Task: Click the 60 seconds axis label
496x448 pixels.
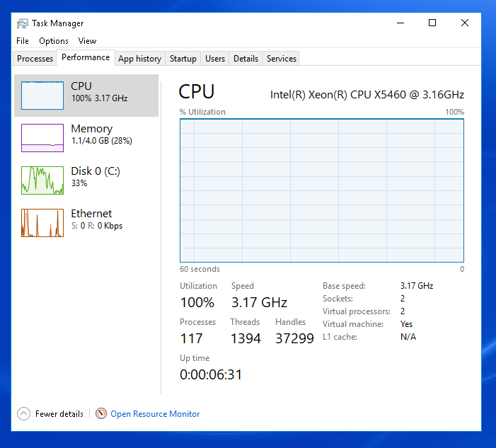Action: [200, 269]
